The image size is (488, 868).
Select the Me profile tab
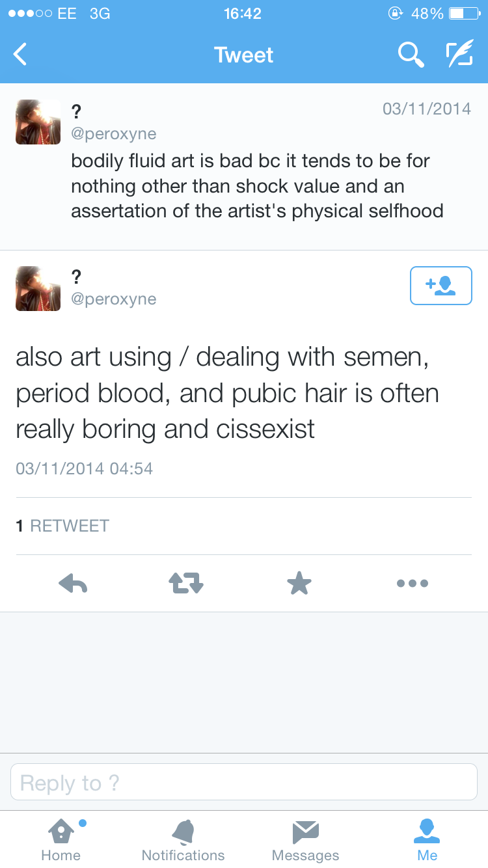(x=427, y=839)
